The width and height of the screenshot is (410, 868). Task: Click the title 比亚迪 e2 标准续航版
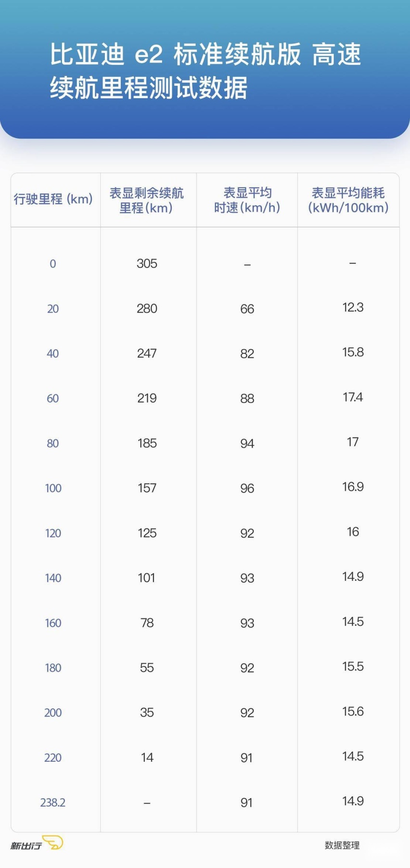[x=176, y=54]
